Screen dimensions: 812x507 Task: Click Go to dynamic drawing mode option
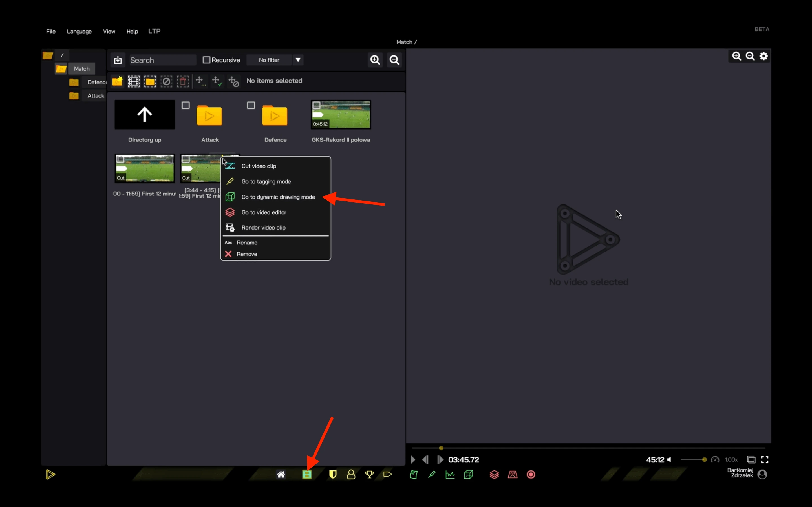[278, 197]
